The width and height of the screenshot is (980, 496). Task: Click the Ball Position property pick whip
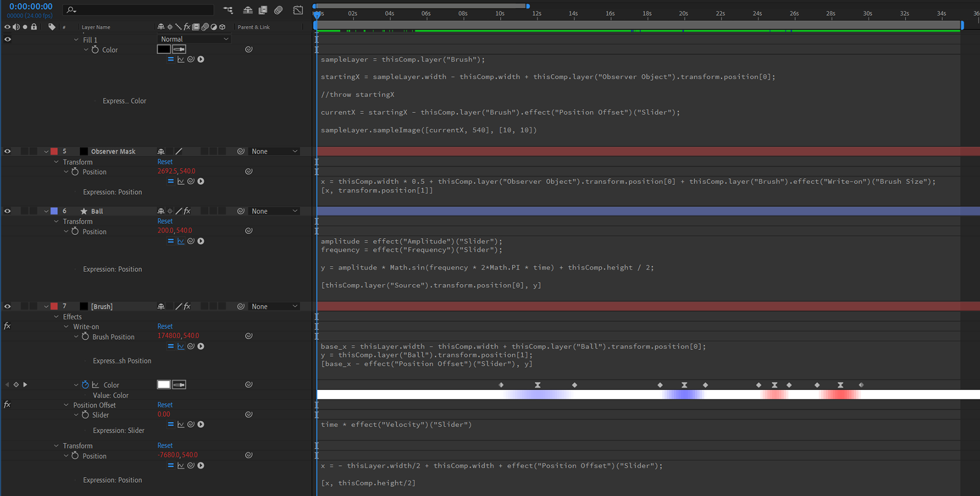(x=249, y=230)
